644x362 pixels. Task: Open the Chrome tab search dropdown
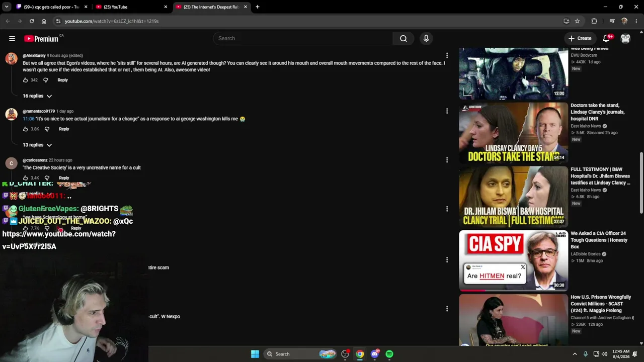pyautogui.click(x=7, y=7)
